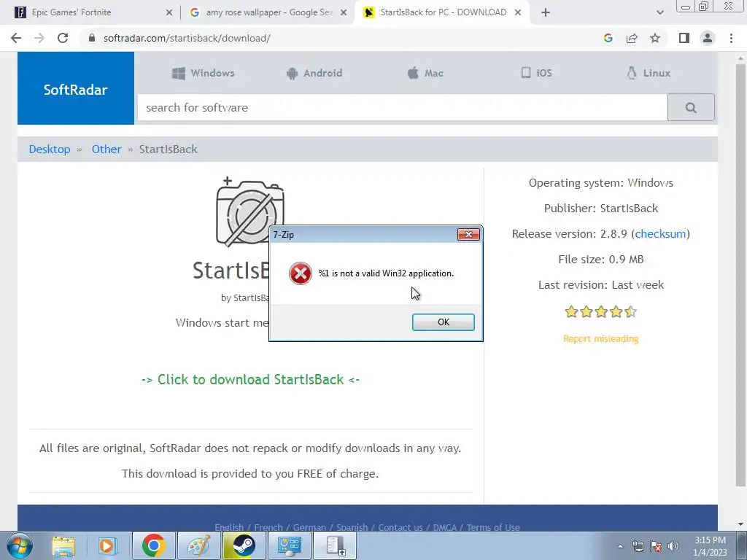Open the Desktop breadcrumb link

pos(50,149)
